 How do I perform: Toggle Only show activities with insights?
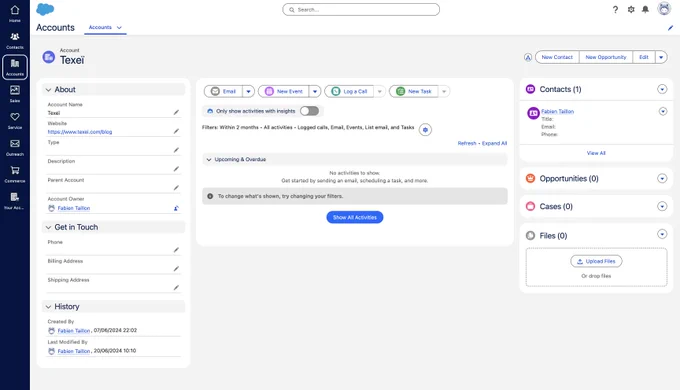(310, 111)
